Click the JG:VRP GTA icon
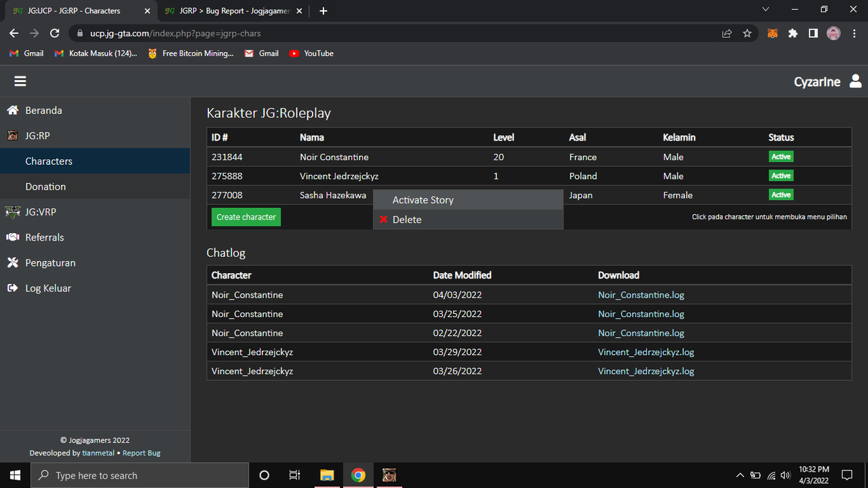Screen dimensions: 868x488 click(x=12, y=212)
